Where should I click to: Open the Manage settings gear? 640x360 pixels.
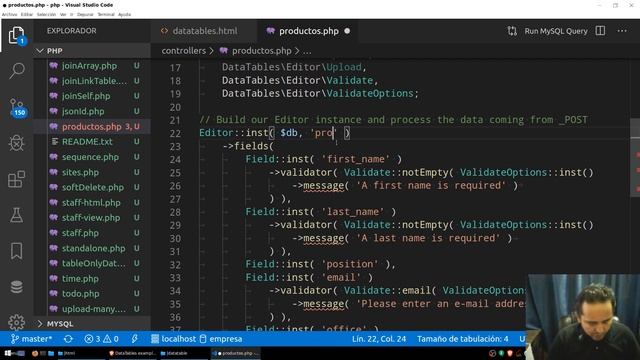coord(17,322)
